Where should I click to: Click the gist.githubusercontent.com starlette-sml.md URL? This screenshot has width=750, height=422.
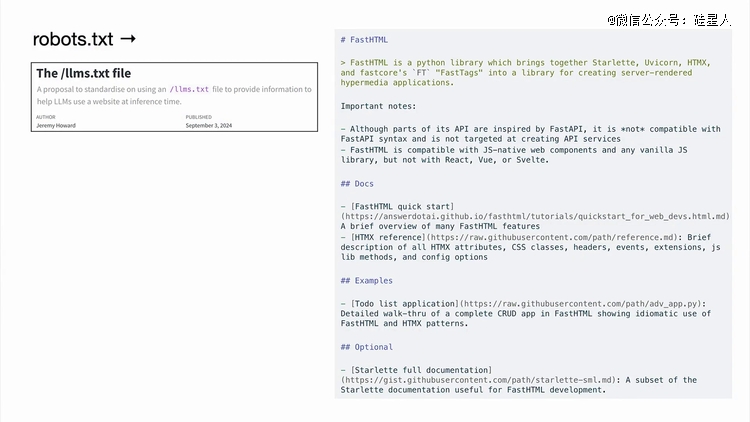click(x=478, y=380)
